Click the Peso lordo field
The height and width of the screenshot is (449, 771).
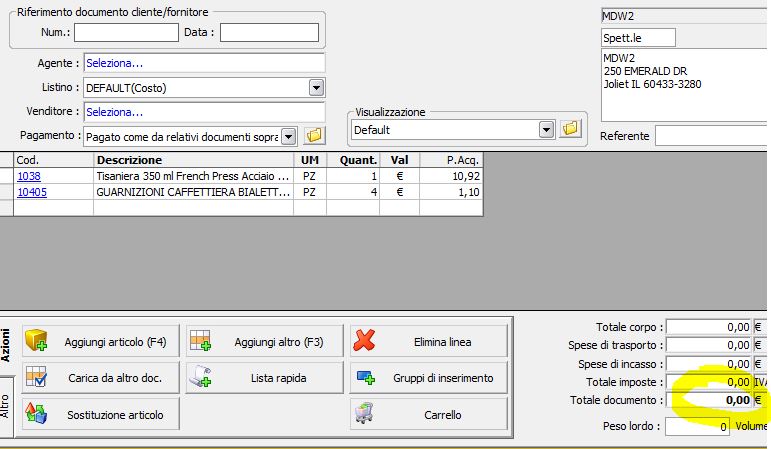coord(697,426)
